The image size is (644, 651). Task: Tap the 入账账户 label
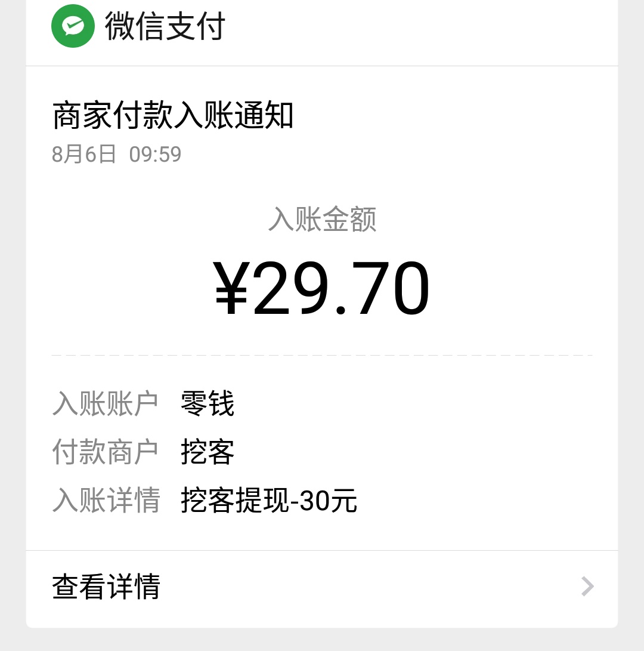coord(106,403)
